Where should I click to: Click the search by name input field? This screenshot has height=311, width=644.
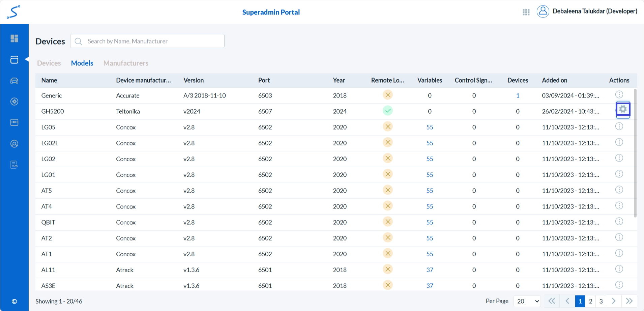152,41
